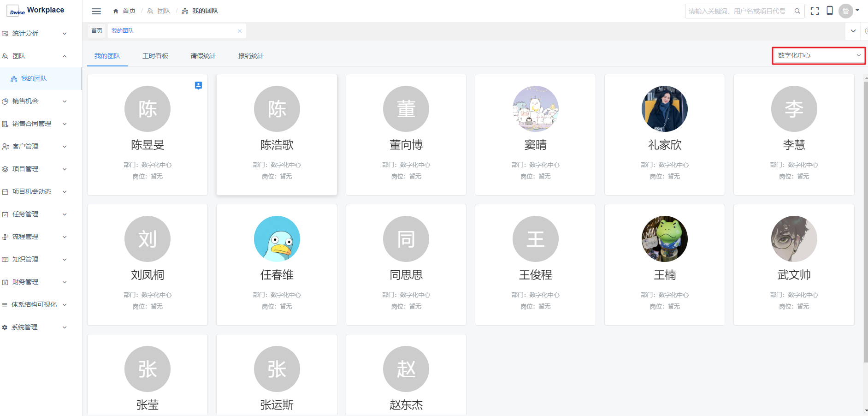Select 我的团队 in the sidebar
This screenshot has width=868, height=416.
[34, 78]
